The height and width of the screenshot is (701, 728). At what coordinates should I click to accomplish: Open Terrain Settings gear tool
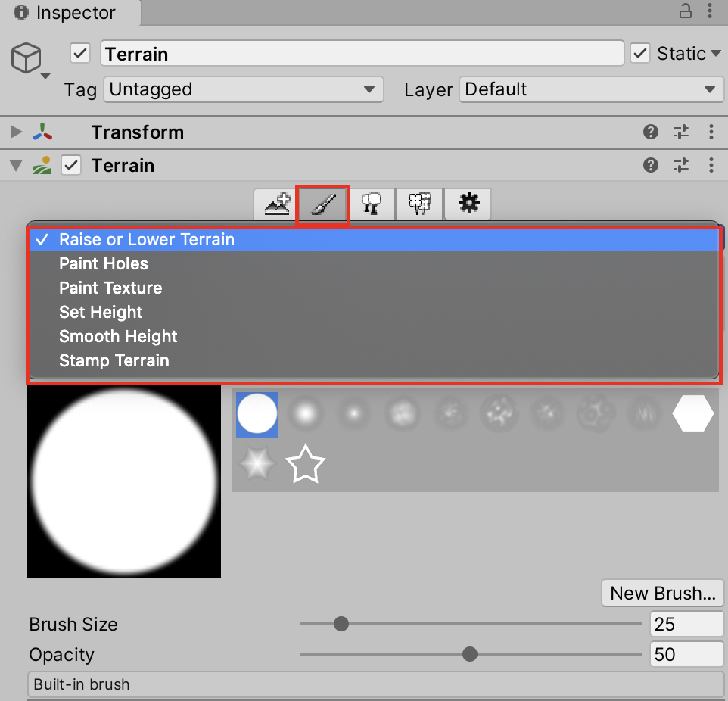468,204
